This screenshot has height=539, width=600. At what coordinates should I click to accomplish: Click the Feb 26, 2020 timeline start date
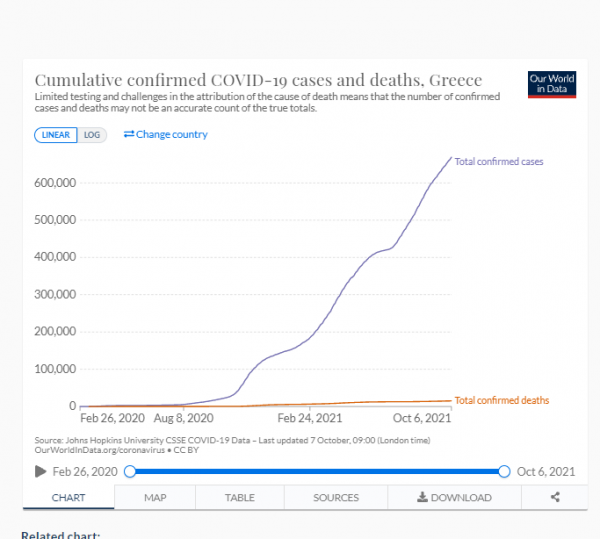85,471
